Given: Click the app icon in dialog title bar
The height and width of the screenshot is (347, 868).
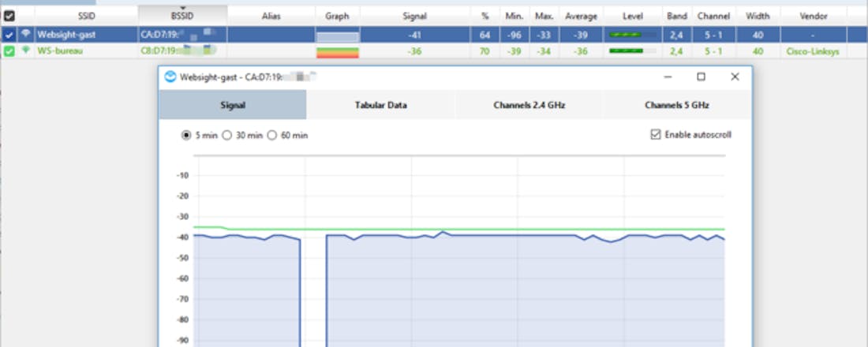Looking at the screenshot, I should coord(170,76).
